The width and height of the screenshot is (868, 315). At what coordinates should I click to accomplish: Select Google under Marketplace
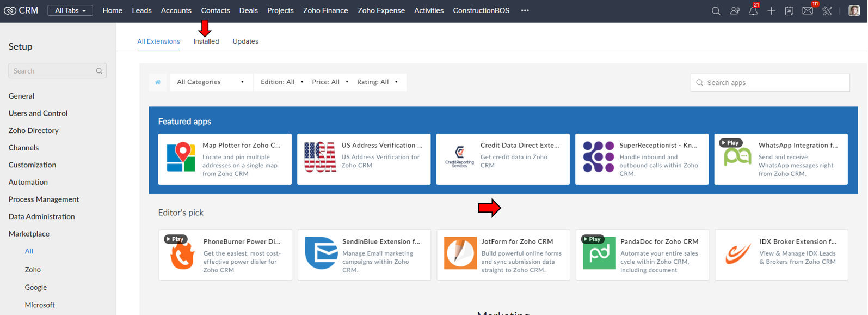click(35, 288)
